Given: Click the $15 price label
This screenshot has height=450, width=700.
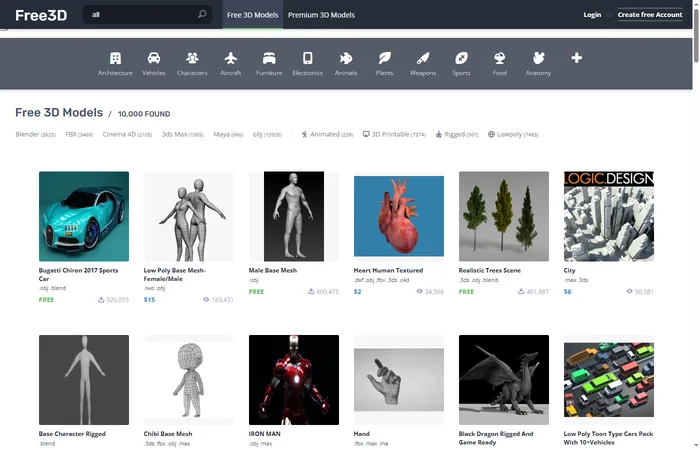Looking at the screenshot, I should 150,300.
